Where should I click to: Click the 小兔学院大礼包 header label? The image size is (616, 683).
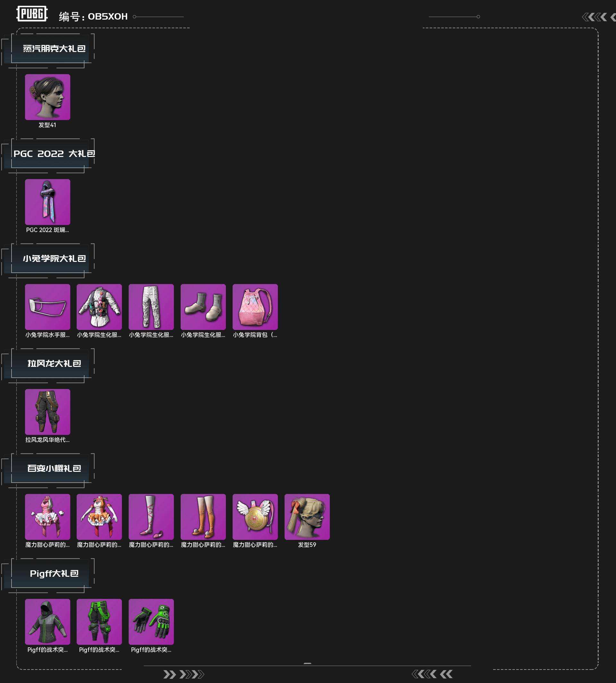click(x=54, y=259)
